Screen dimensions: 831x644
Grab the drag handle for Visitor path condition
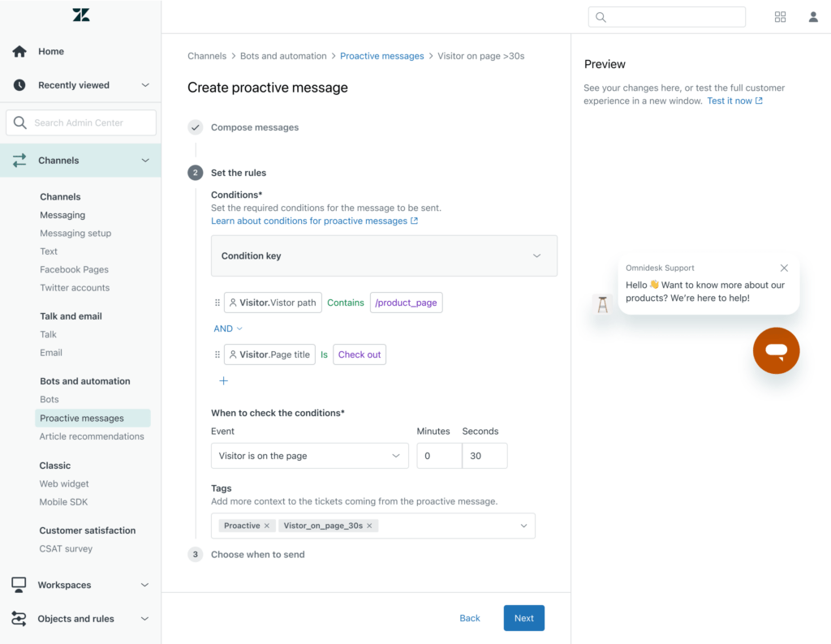(x=217, y=303)
